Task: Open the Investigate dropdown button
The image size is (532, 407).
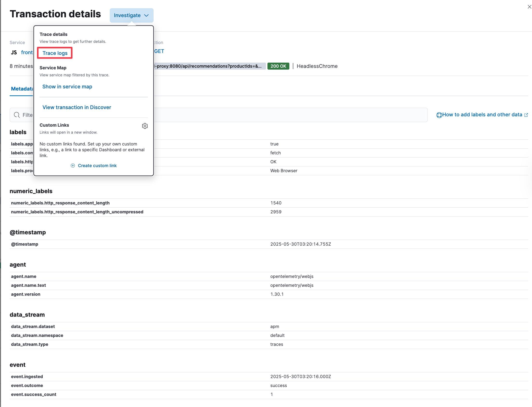Action: coord(127,15)
